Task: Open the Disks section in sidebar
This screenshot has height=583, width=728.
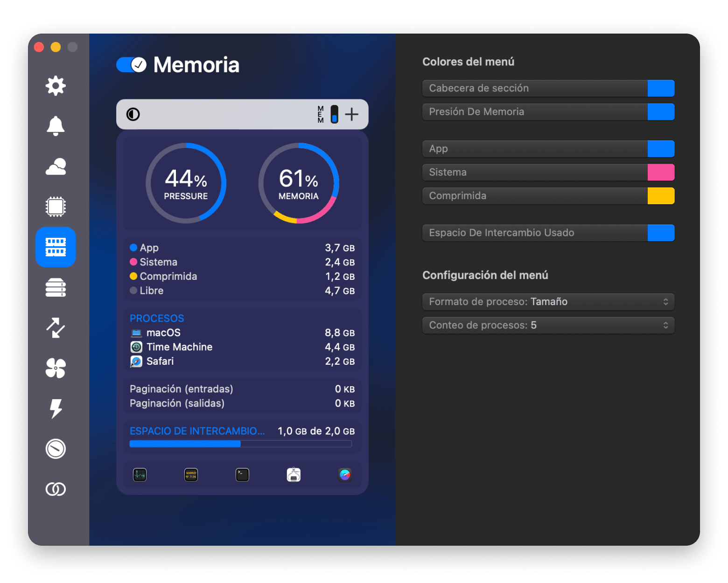Action: pos(56,287)
